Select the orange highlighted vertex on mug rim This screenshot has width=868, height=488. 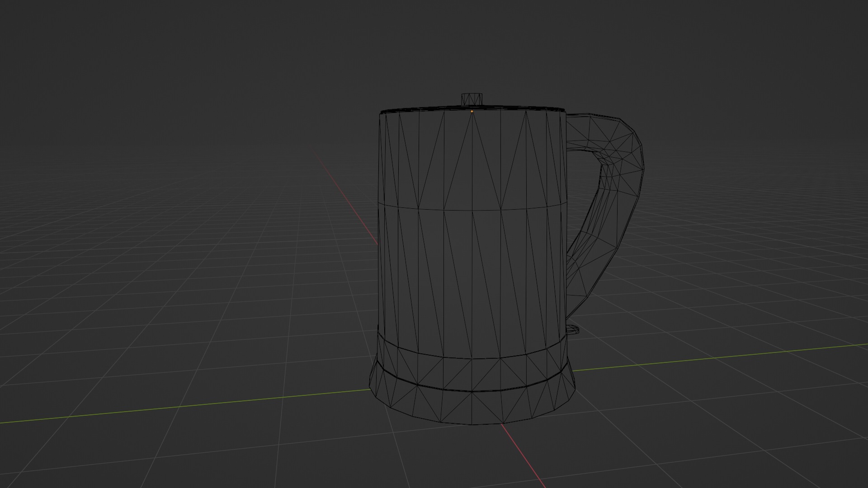click(472, 111)
